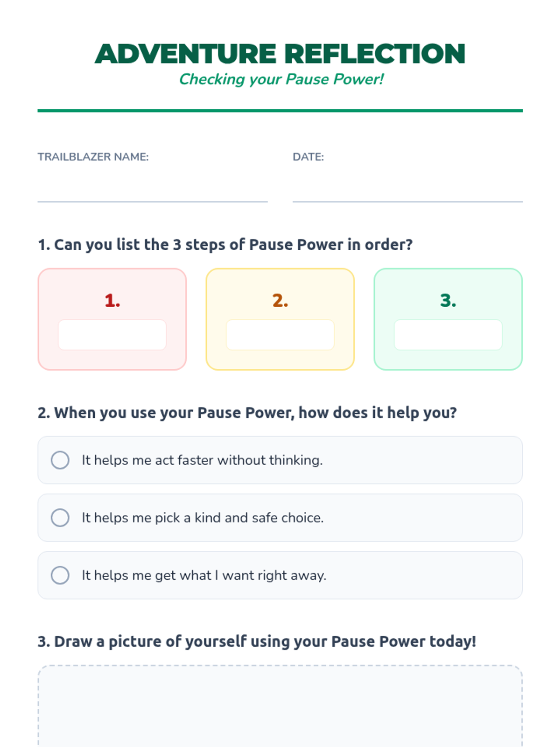Click the 'Checking your Pause Power!' subtitle
The width and height of the screenshot is (560, 747).
[281, 79]
